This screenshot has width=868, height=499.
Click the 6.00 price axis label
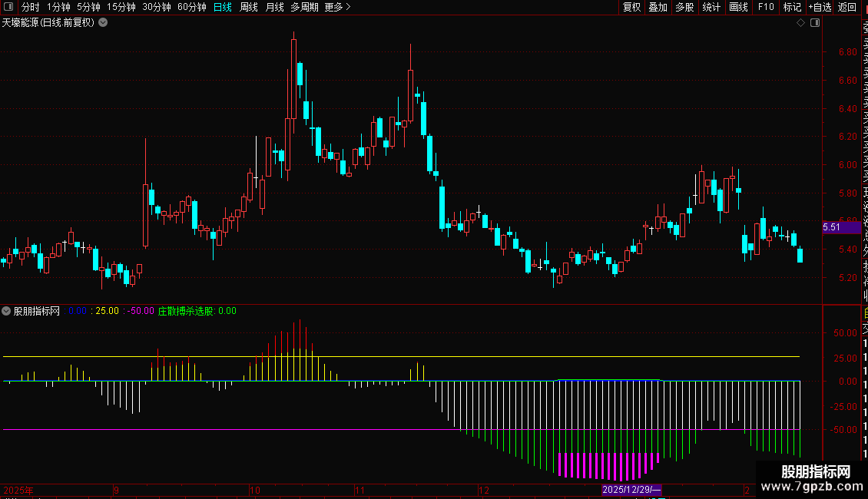click(847, 165)
